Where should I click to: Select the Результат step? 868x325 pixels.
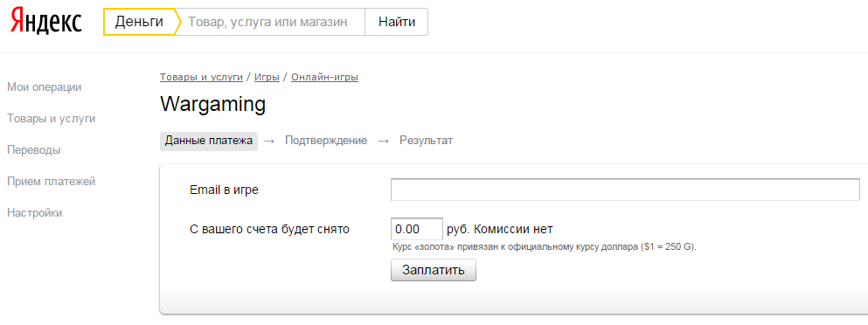[x=427, y=141]
